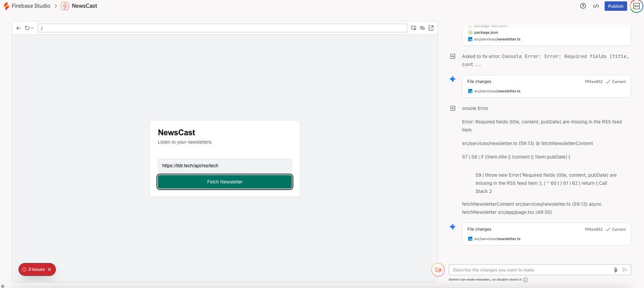Open the reload options dropdown arrow

click(x=33, y=28)
